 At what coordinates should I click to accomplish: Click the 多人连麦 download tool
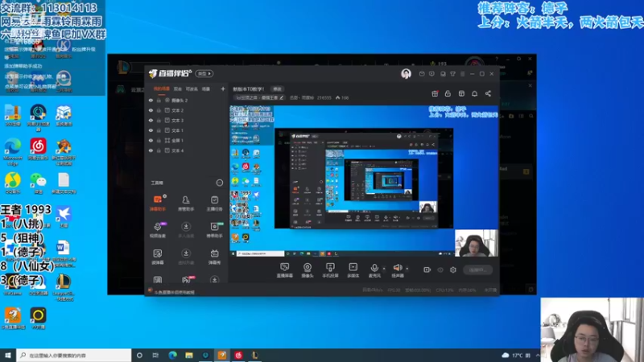coord(186,230)
